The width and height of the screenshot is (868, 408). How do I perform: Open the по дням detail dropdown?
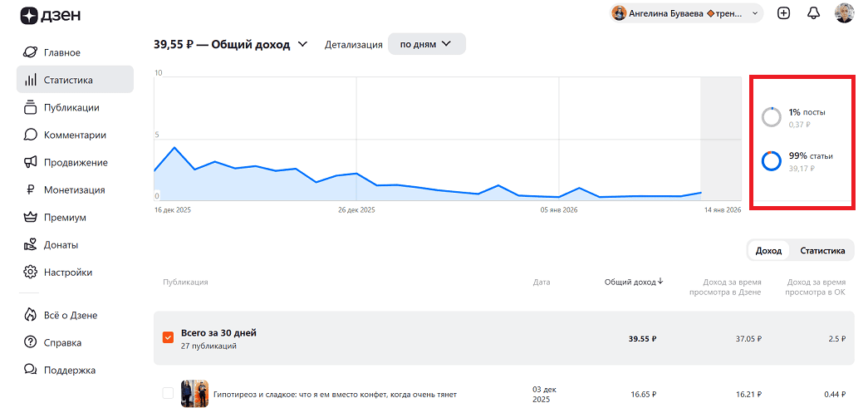426,44
